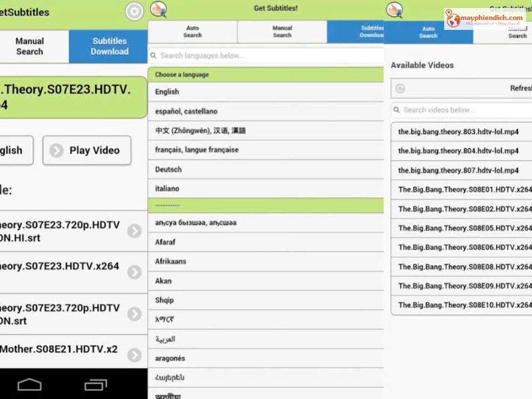Click app logo icon left of 'Get Subtitles!' title
The image size is (532, 399).
click(x=158, y=9)
